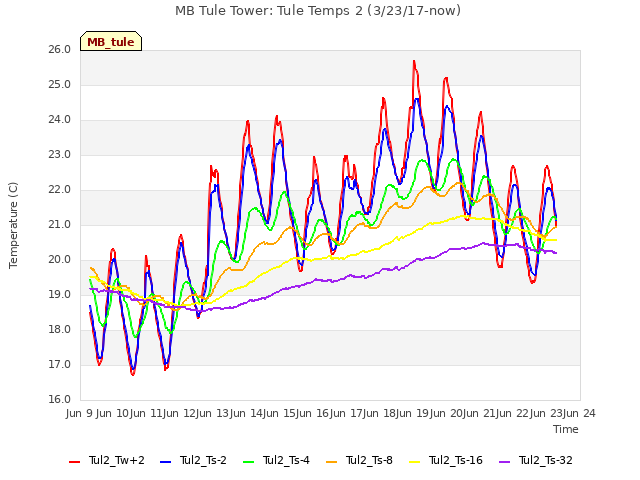The image size is (640, 480).
Task: Select the Tul2_Tw+2 legend entry
Action: (x=107, y=460)
